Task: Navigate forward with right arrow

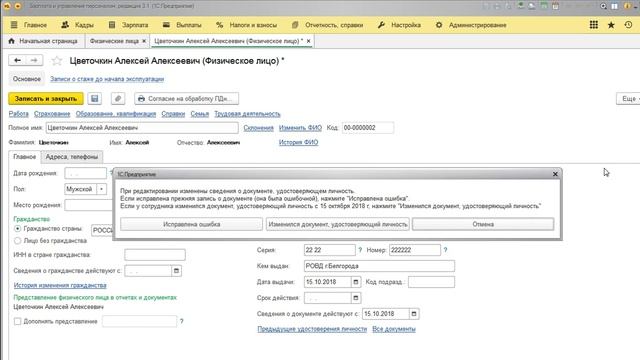Action: coord(34,60)
